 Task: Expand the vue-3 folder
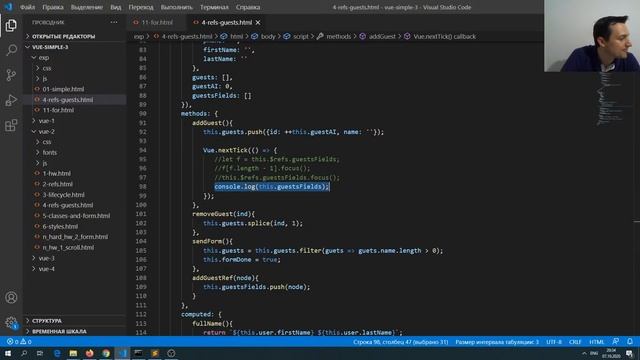coord(47,258)
